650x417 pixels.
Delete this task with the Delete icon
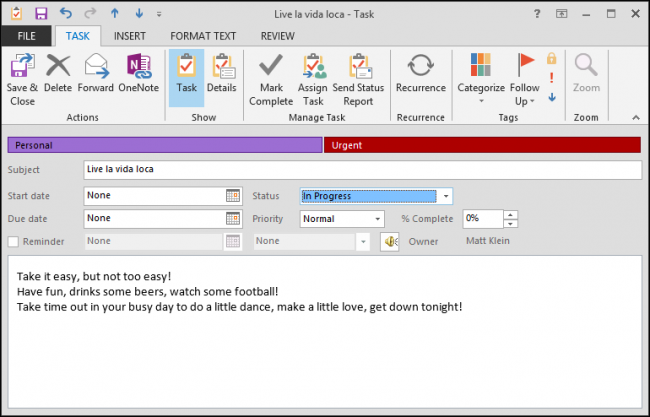pyautogui.click(x=58, y=65)
